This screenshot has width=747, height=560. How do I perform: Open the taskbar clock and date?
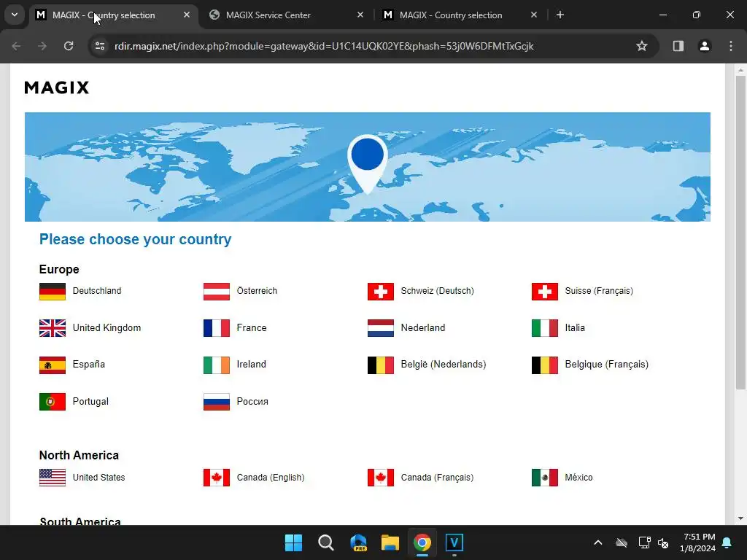click(697, 542)
